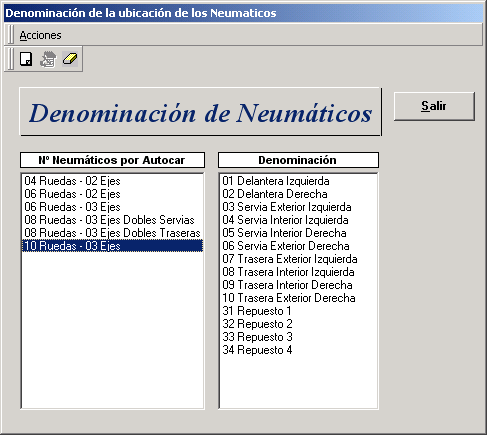Click the Acciones menu bar grip handle
This screenshot has height=435, width=487.
click(x=10, y=35)
